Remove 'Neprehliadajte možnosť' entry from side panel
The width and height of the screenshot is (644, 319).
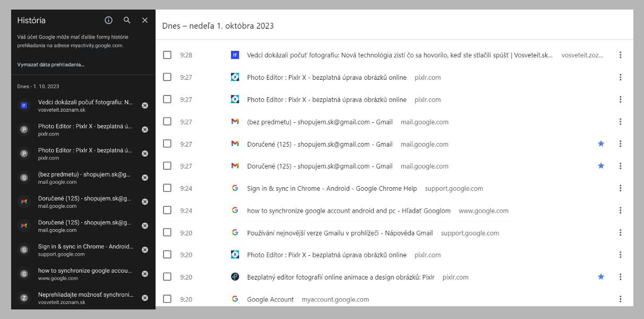pos(145,298)
